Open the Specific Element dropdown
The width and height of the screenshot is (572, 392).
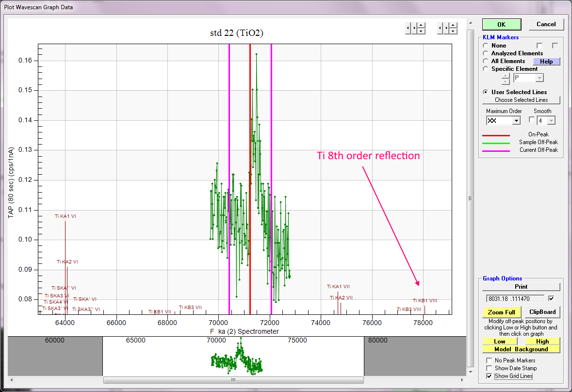(539, 78)
